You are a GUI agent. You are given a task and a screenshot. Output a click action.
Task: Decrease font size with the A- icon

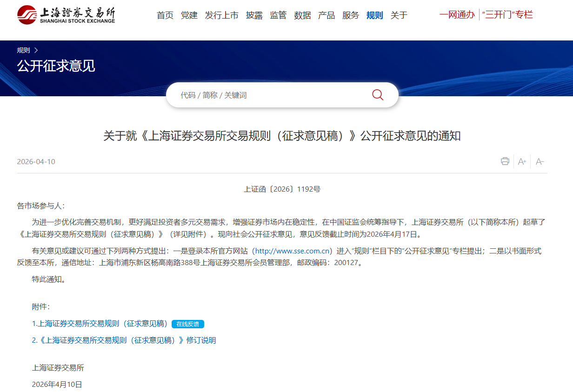point(540,161)
